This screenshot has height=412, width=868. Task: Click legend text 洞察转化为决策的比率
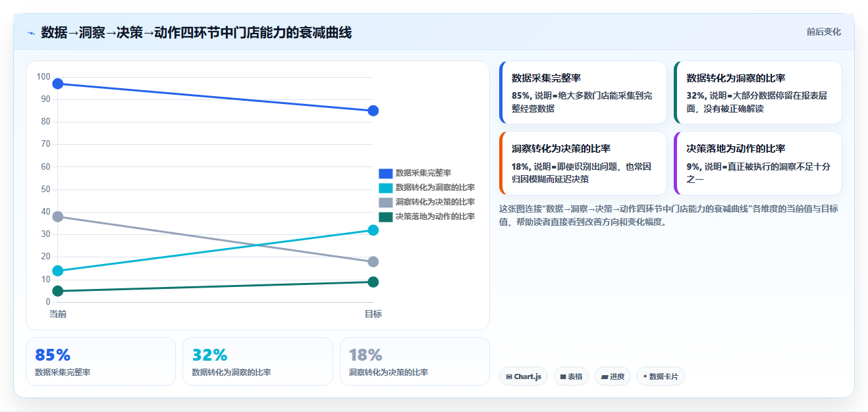pos(435,202)
